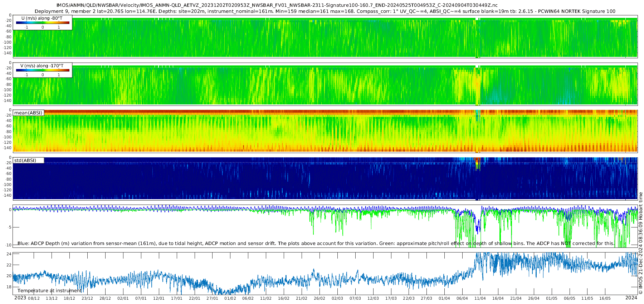Click the V velocity colorbar legend
Viewport: 644px width, 304px height.
[x=43, y=70]
